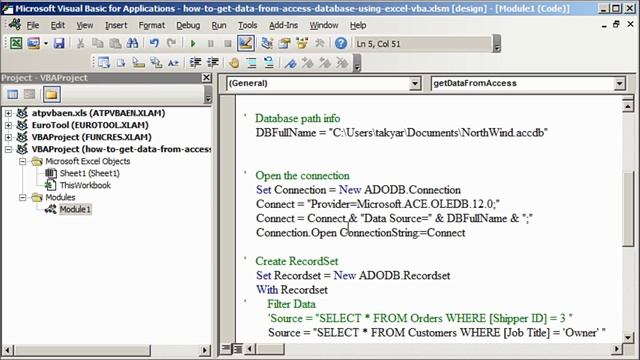This screenshot has width=640, height=360.
Task: Click the Ln 5, Col 51 position box
Action: pos(422,44)
